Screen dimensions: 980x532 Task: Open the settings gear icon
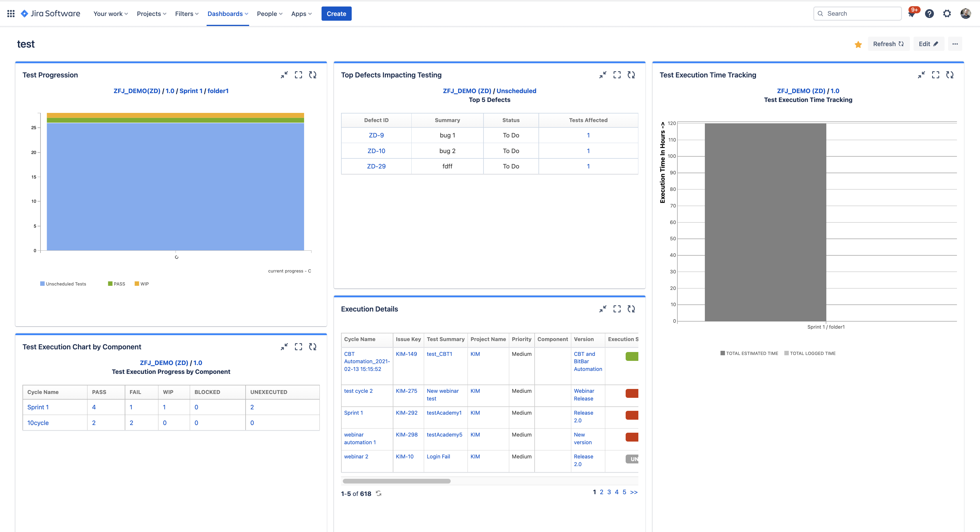pyautogui.click(x=947, y=14)
